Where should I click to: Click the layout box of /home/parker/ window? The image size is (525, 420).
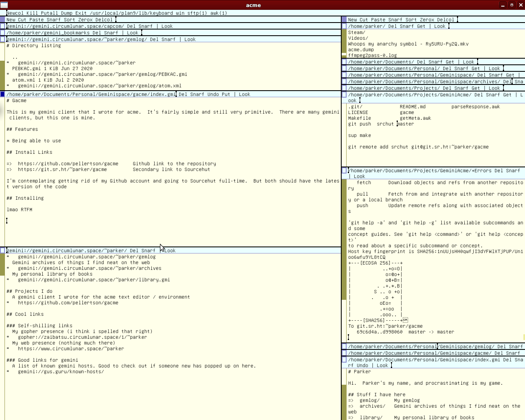click(x=344, y=26)
